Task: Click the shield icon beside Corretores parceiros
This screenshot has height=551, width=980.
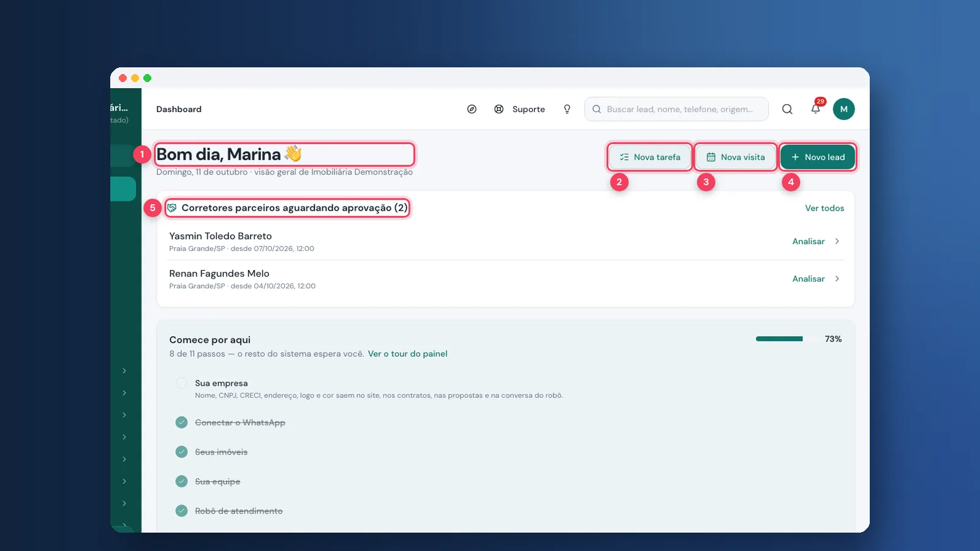Action: click(x=172, y=208)
